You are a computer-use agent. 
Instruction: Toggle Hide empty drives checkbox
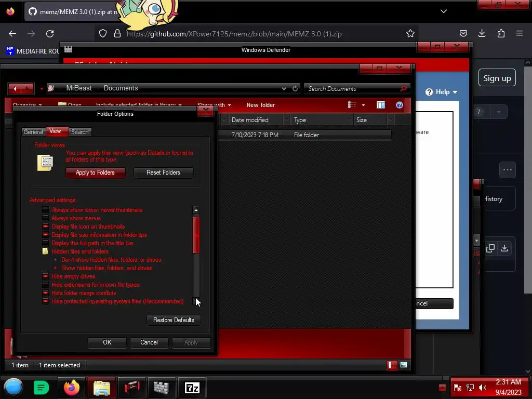tap(45, 276)
